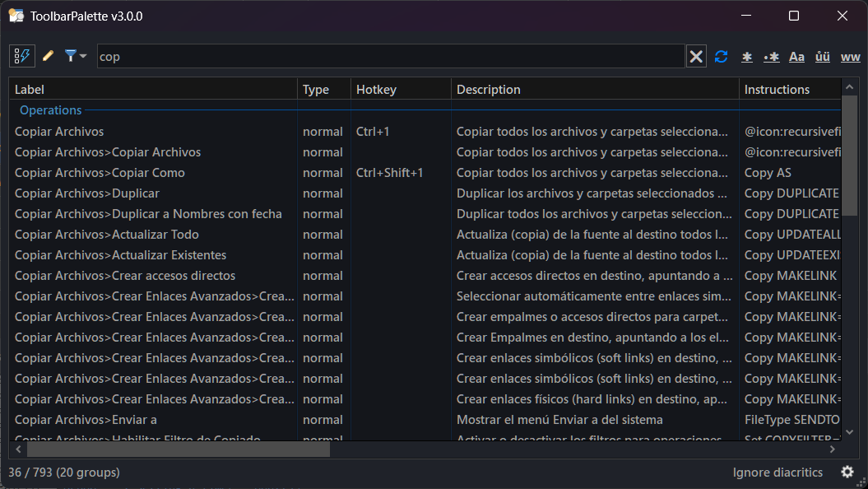Screen dimensions: 868x489
Task: Click the ToolbarPalette app icon in title bar
Action: click(x=16, y=16)
